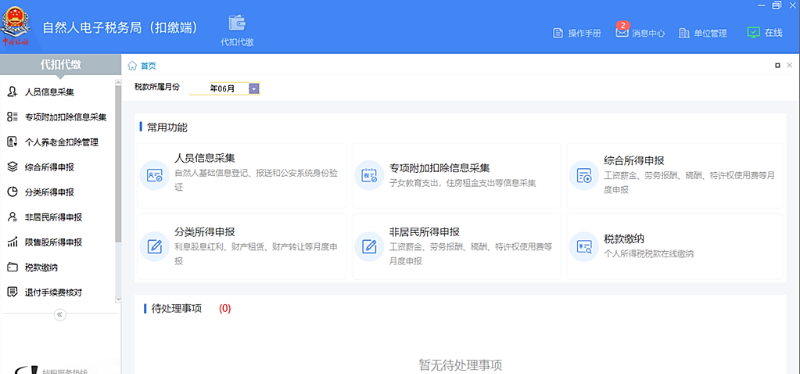Image resolution: width=800 pixels, height=374 pixels.
Task: Select 税款缴纳 text in the sidebar menu
Action: [41, 267]
